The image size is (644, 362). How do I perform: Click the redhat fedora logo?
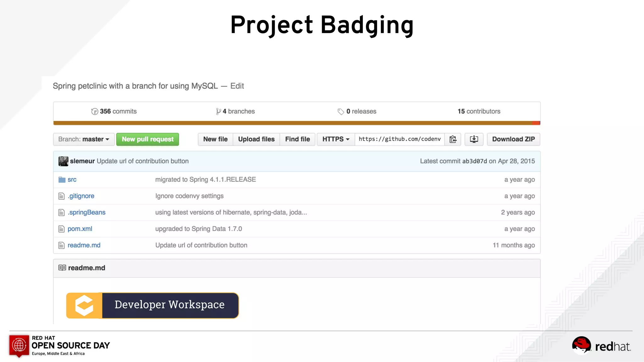[x=602, y=345]
